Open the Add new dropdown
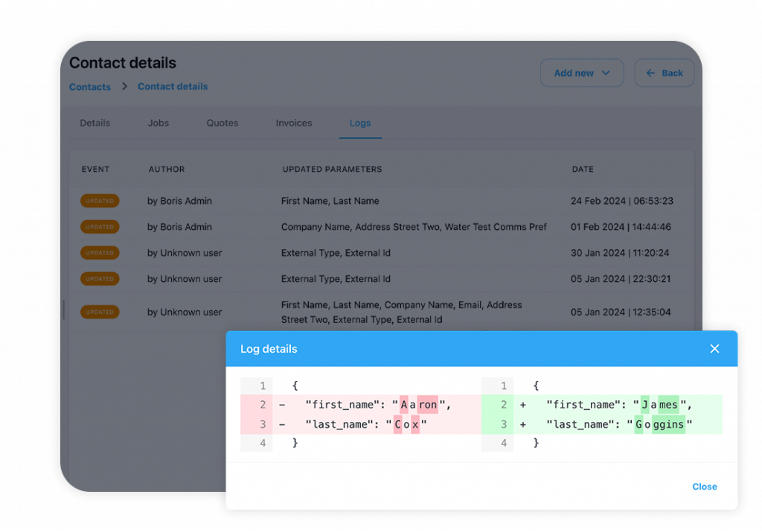Viewport: 762px width, 532px height. (x=582, y=72)
